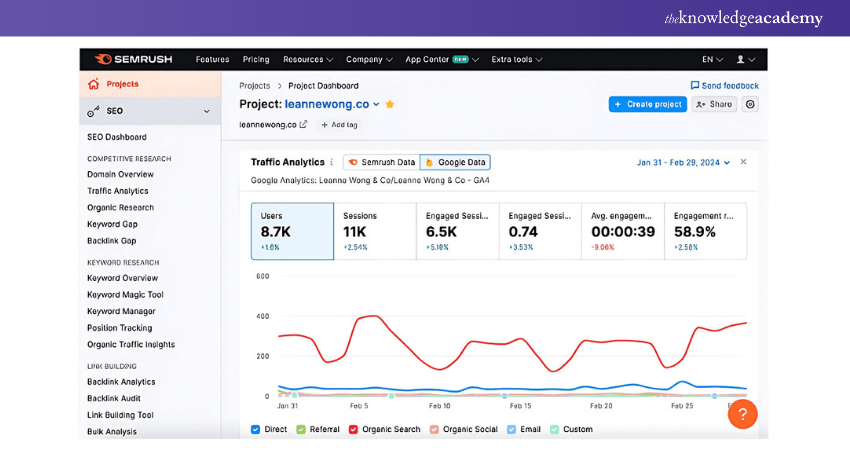Open the Pricing menu item
The height and width of the screenshot is (450, 850).
(x=256, y=59)
